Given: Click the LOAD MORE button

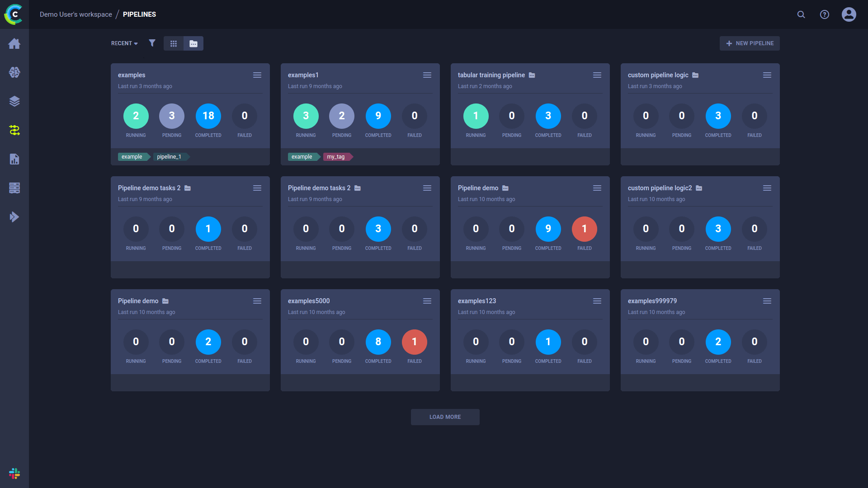Looking at the screenshot, I should tap(445, 417).
